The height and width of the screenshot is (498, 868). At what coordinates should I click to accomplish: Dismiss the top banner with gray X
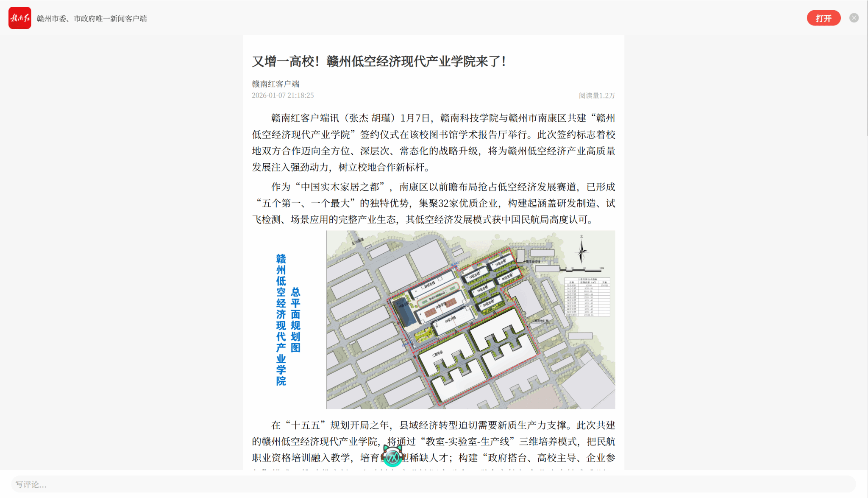pyautogui.click(x=854, y=18)
